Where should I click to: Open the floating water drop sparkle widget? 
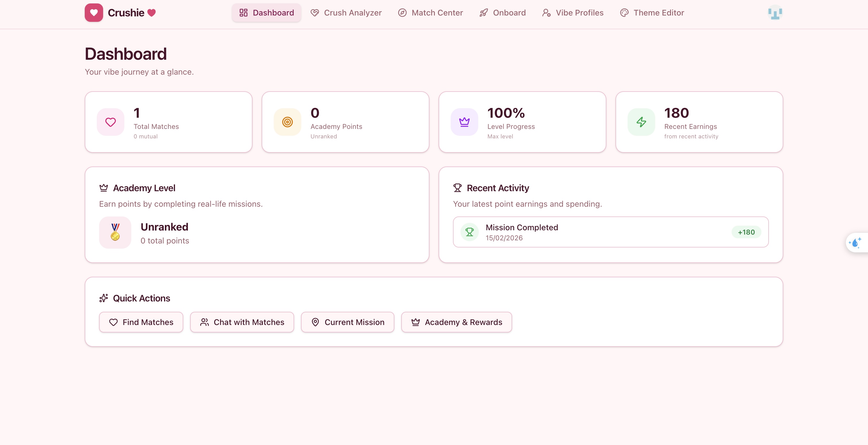[x=856, y=243]
